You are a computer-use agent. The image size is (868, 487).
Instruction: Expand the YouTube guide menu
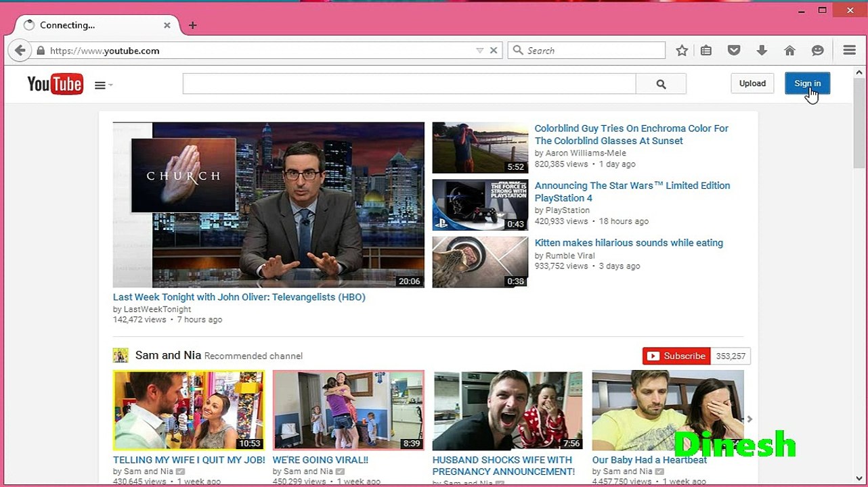104,85
